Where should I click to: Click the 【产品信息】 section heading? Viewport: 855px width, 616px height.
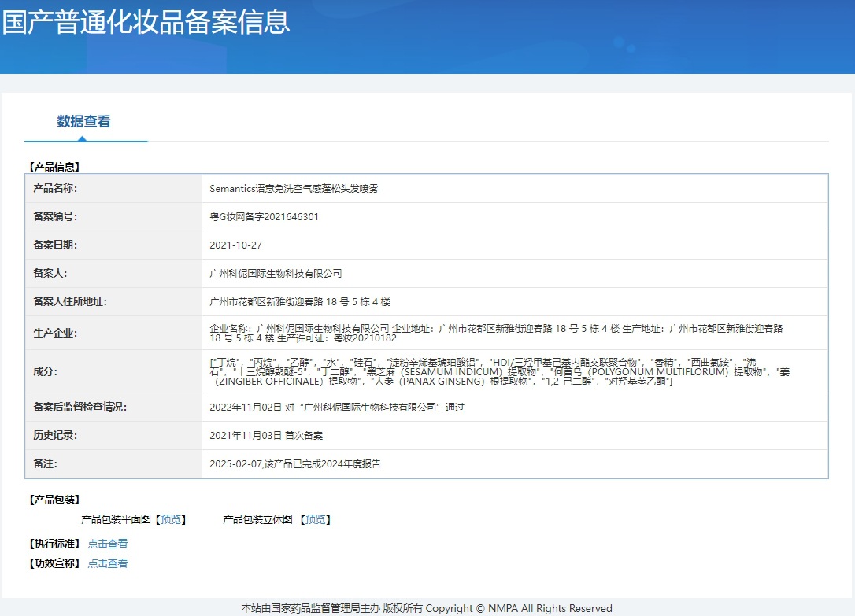coord(54,167)
